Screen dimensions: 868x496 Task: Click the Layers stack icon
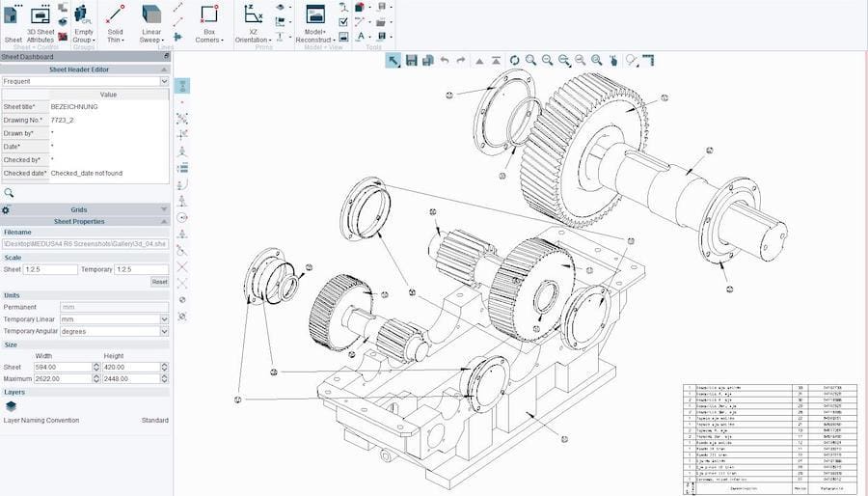coord(11,406)
